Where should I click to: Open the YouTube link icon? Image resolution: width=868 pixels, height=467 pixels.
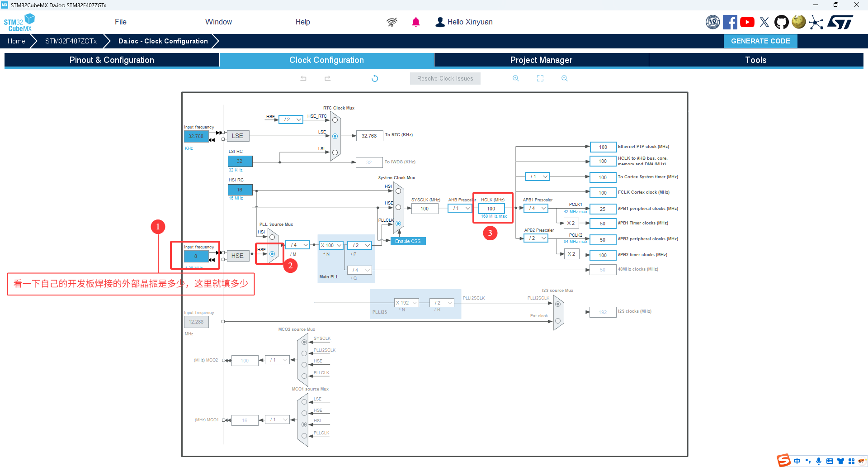[747, 22]
